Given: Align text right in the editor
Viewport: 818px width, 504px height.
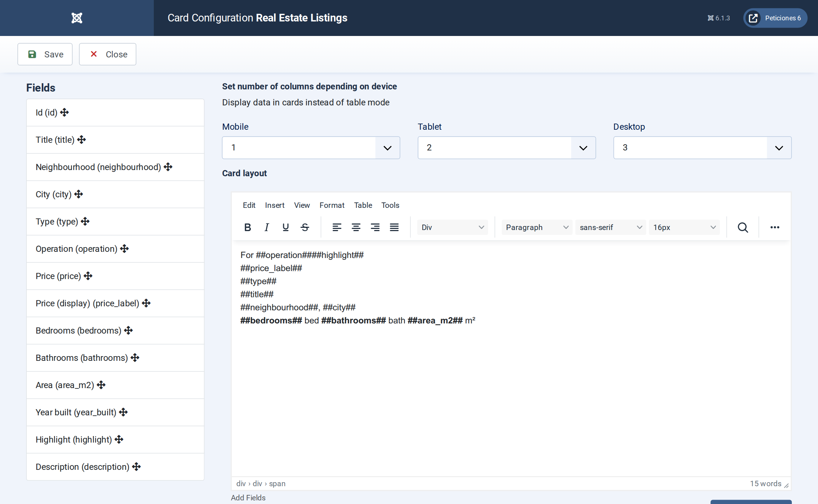Looking at the screenshot, I should (375, 227).
